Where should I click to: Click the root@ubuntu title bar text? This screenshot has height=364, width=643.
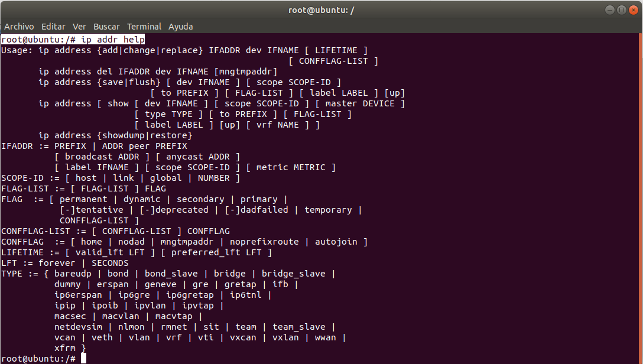click(321, 10)
